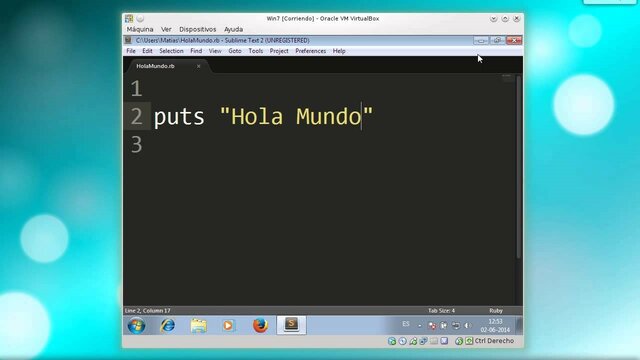The height and width of the screenshot is (360, 640).
Task: Click VirtualBox optical disk indicator
Action: pyautogui.click(x=402, y=341)
